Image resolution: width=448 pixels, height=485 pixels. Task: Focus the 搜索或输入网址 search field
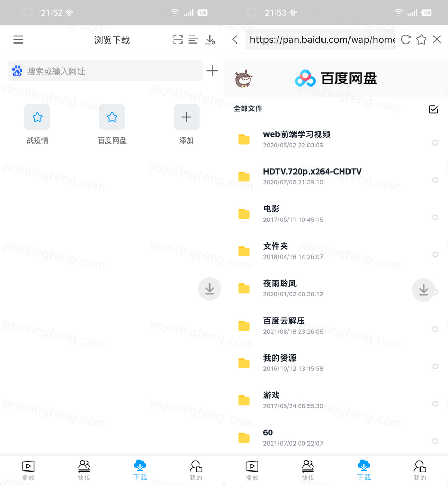[106, 71]
